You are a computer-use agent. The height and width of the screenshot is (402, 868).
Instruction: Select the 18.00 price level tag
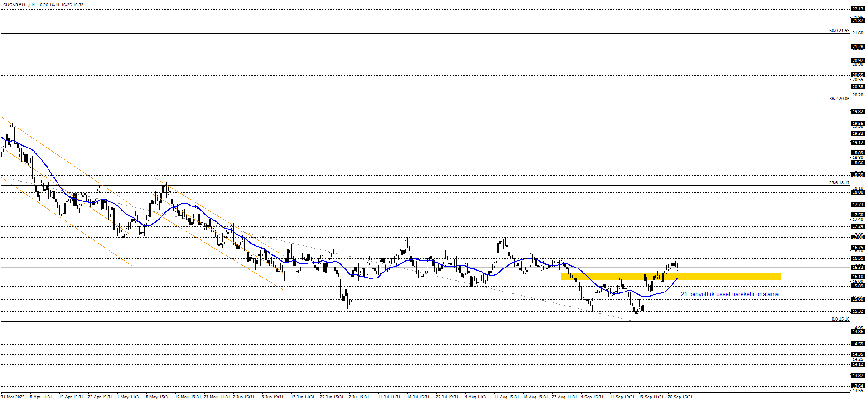858,192
